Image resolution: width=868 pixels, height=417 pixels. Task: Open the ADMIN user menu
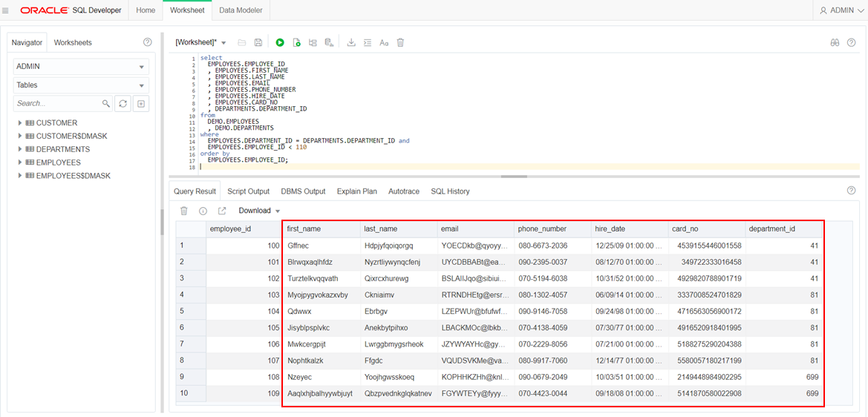click(842, 10)
